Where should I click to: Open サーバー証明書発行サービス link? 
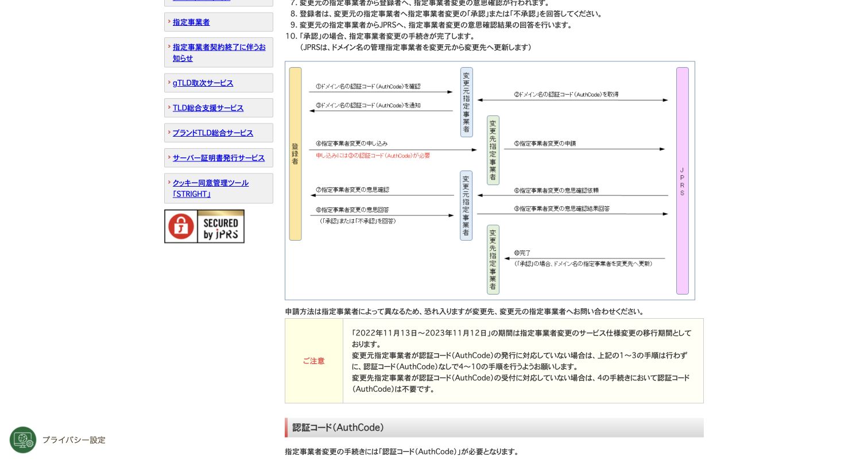click(x=219, y=158)
